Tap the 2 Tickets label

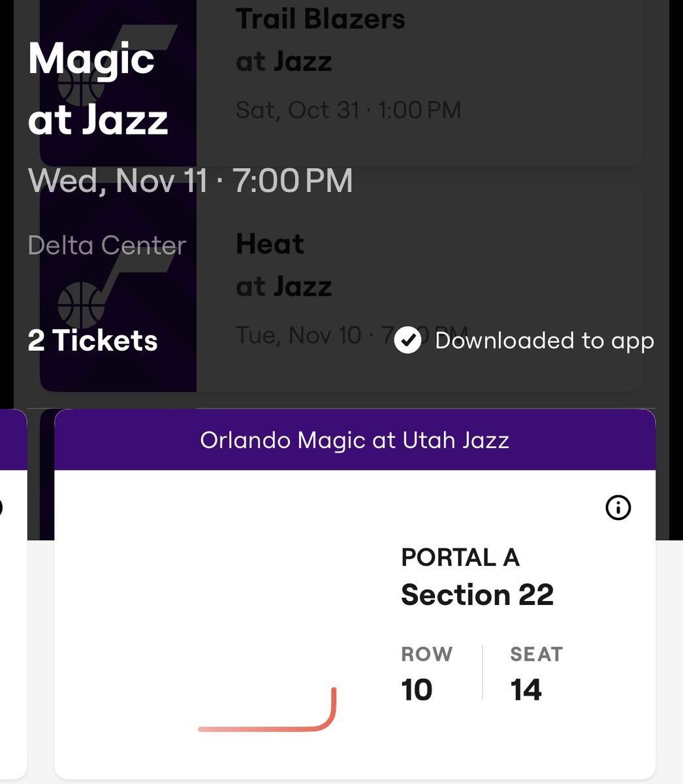(93, 340)
